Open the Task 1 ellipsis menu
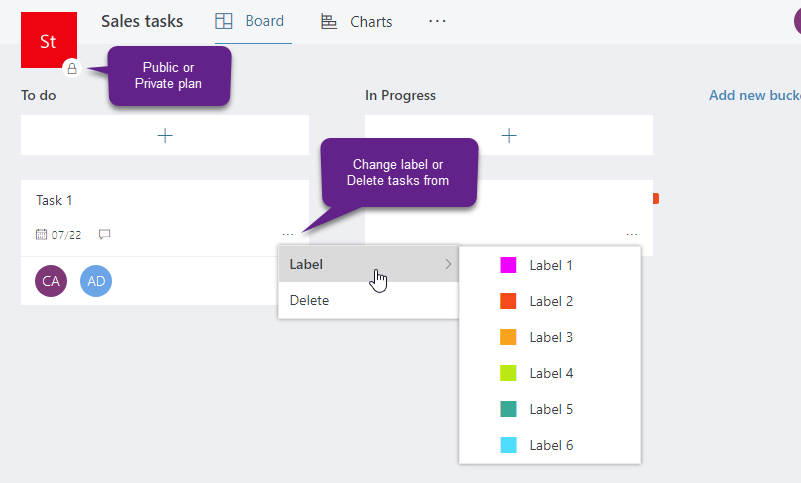The image size is (801, 483). 288,235
